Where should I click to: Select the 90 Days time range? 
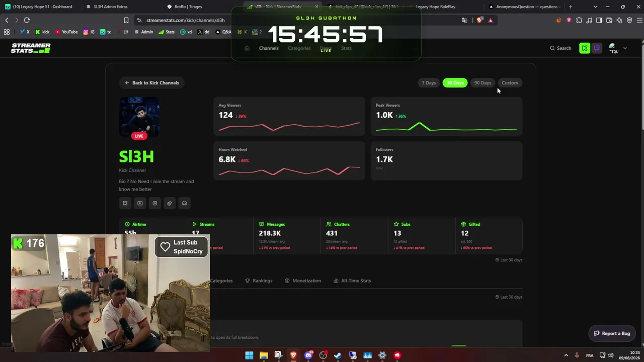point(482,83)
